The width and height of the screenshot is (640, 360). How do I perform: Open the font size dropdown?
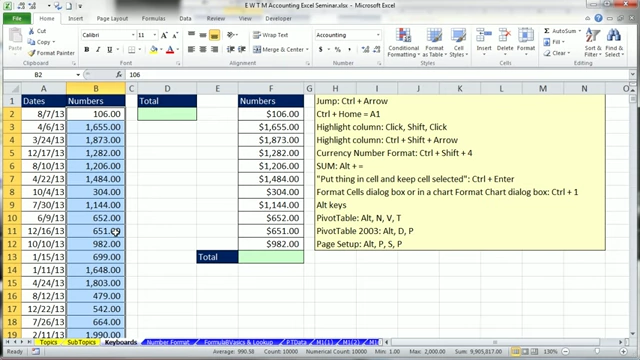155,35
